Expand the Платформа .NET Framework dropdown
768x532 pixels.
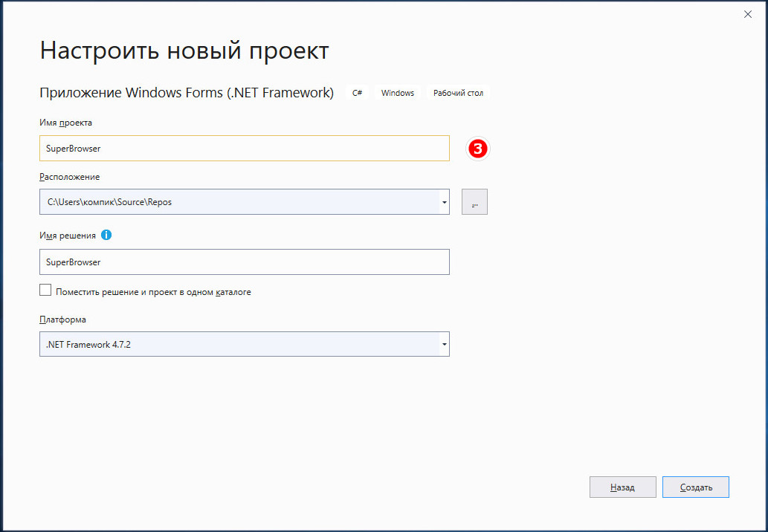coord(444,345)
